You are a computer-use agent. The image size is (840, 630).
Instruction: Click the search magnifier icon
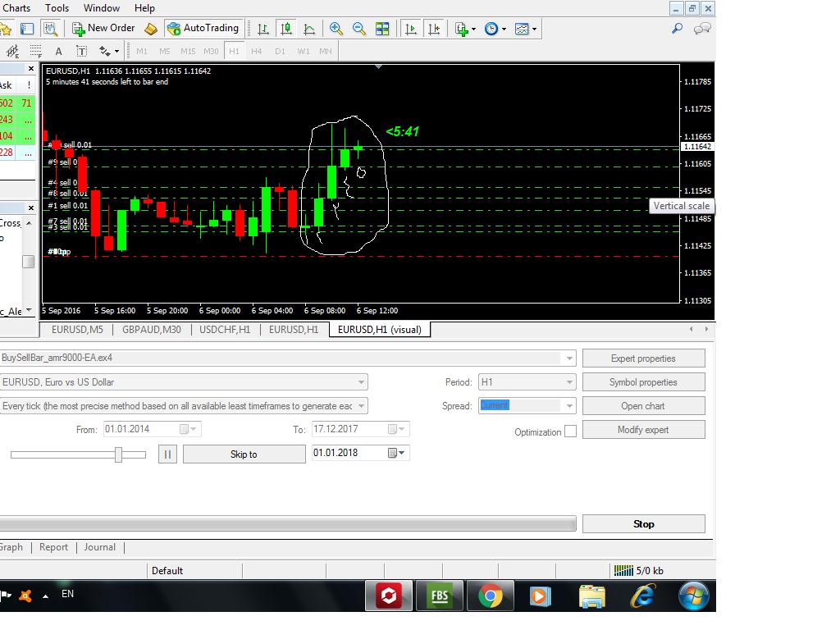(677, 29)
